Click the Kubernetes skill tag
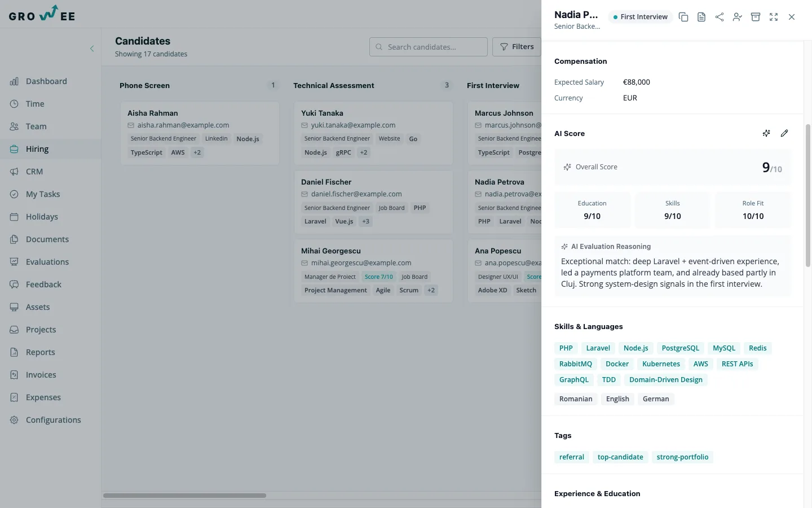Image resolution: width=812 pixels, height=508 pixels. (x=661, y=364)
